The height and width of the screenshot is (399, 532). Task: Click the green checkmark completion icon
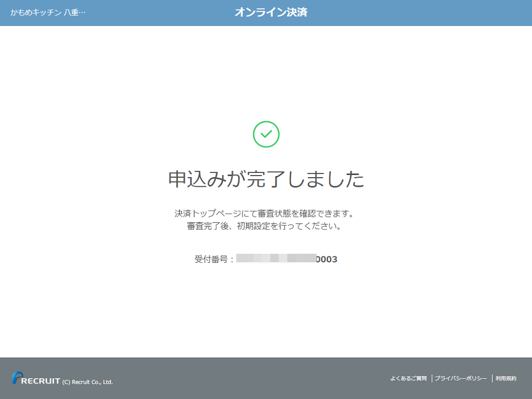coord(266,134)
